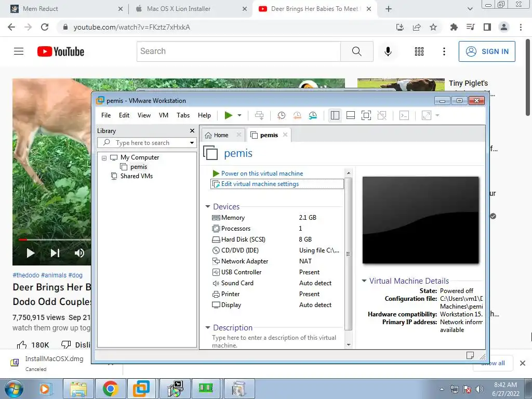Image resolution: width=532 pixels, height=399 pixels.
Task: Take a snapshot using the clock icon
Action: point(281,115)
